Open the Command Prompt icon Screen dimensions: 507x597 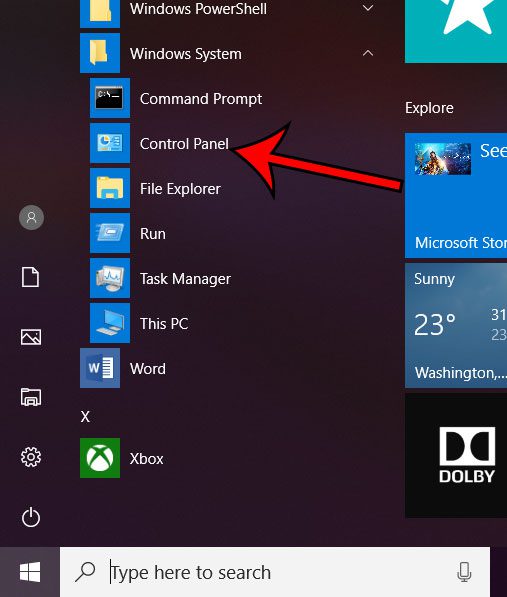pos(110,98)
